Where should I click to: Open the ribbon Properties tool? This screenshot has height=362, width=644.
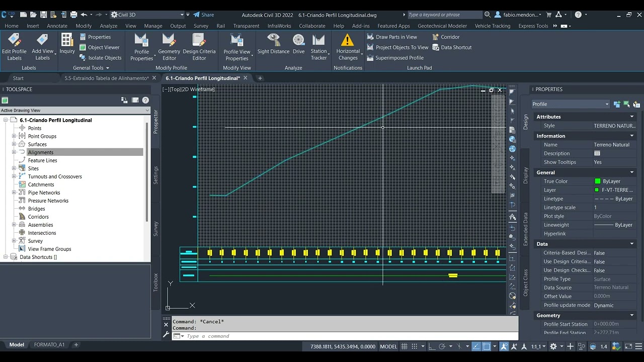95,37
